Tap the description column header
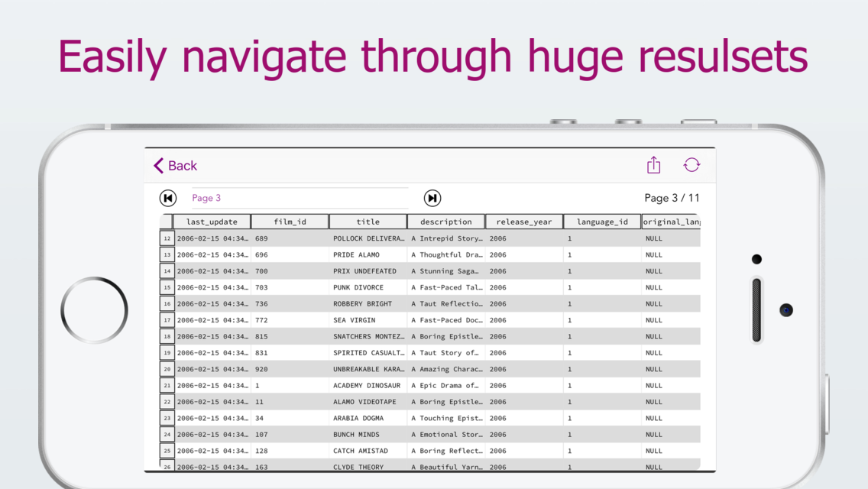The image size is (868, 489). click(x=446, y=222)
